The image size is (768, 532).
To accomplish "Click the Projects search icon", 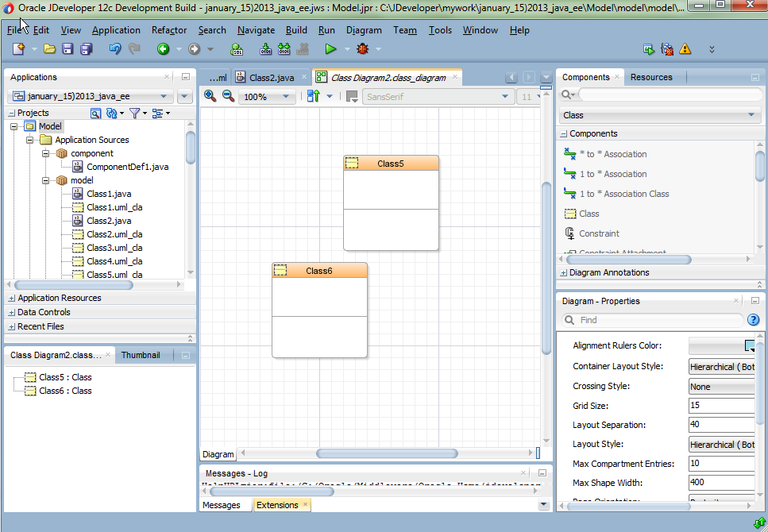I will click(95, 114).
